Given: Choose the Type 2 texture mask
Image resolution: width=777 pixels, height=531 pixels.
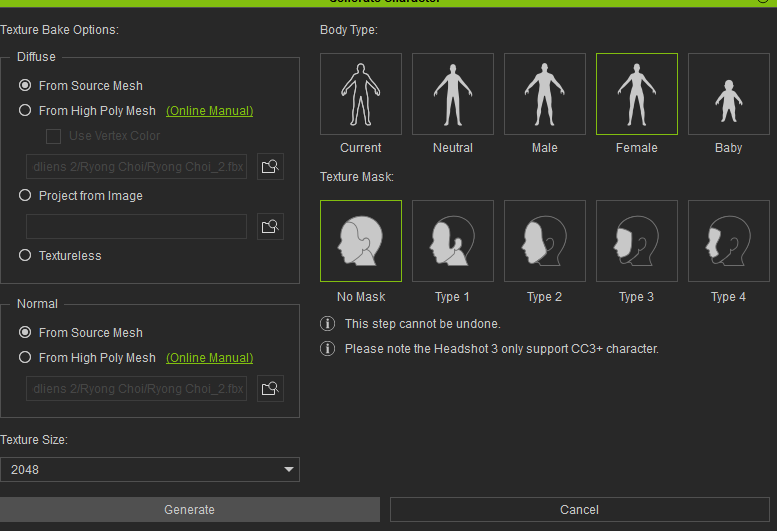Looking at the screenshot, I should 545,241.
